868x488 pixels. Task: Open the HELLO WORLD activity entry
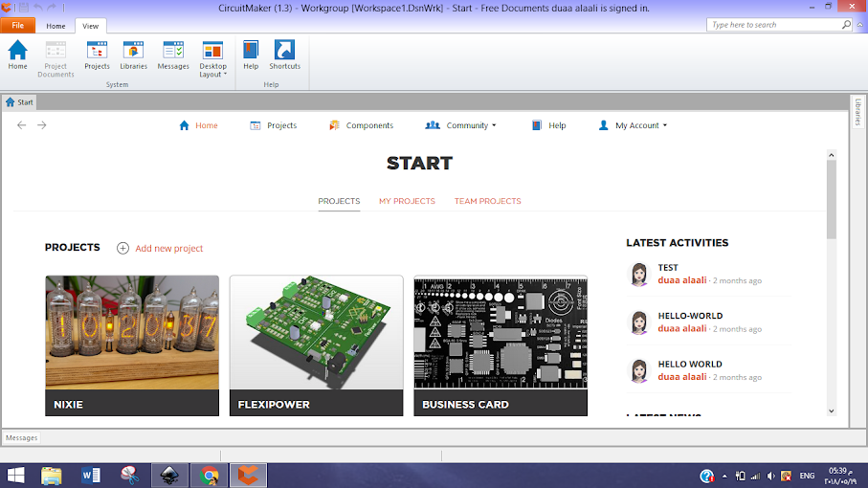(690, 364)
